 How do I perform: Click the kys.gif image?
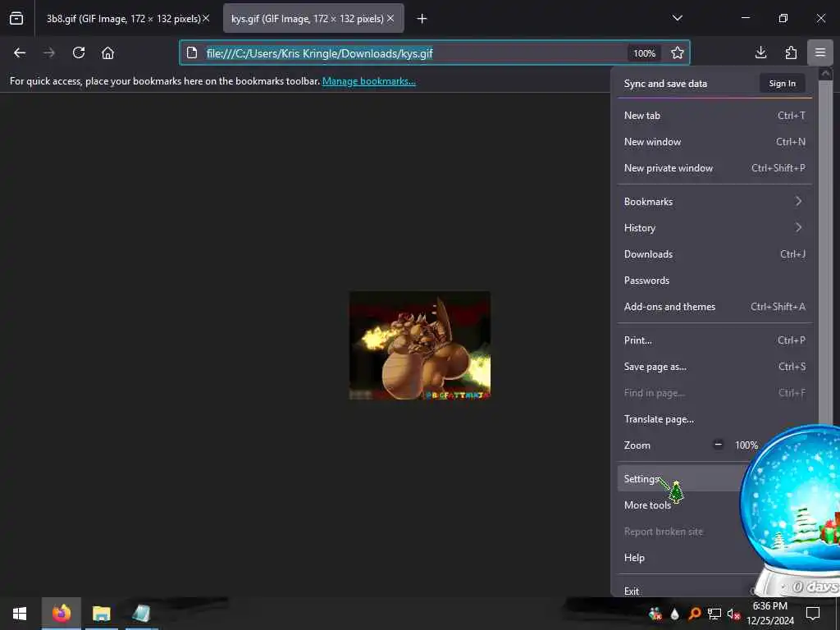pyautogui.click(x=419, y=345)
